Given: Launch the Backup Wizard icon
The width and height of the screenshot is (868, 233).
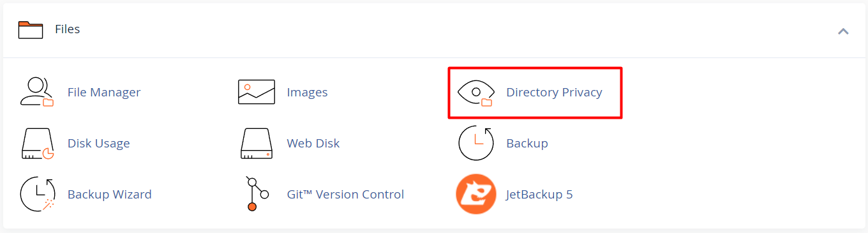Looking at the screenshot, I should pyautogui.click(x=37, y=194).
